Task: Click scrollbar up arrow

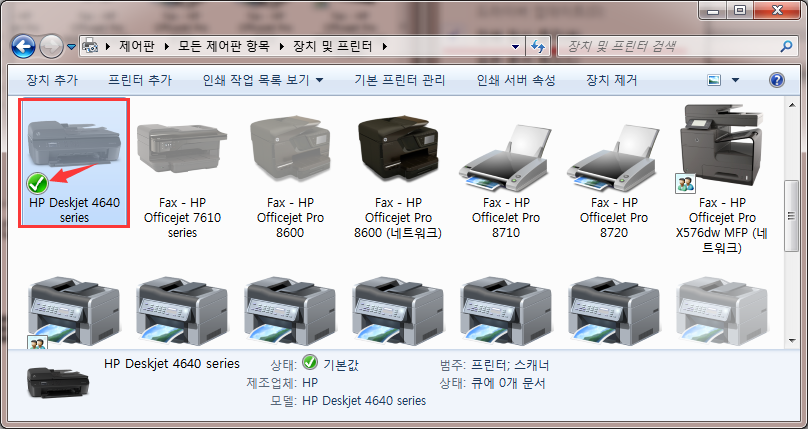Action: click(792, 105)
